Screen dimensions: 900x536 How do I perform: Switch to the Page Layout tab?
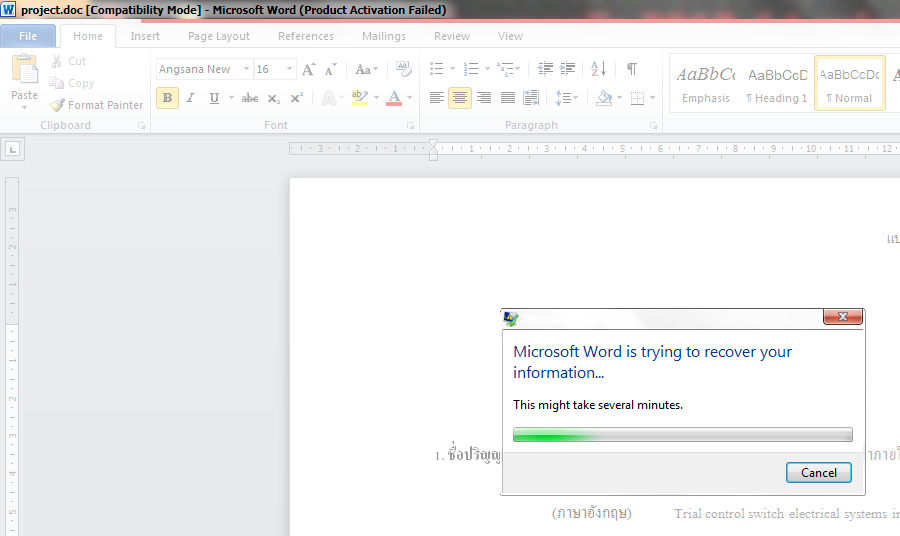219,36
